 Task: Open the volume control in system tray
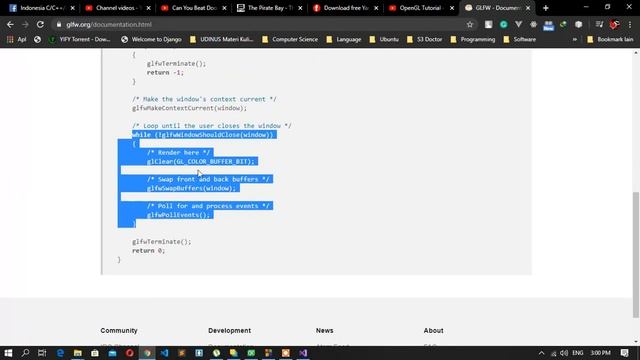(564, 353)
